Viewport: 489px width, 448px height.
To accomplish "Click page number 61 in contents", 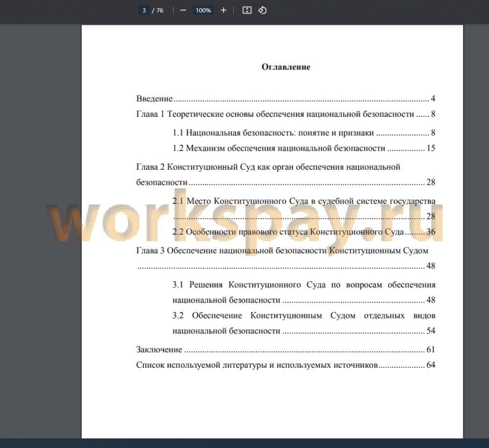I will coord(431,349).
